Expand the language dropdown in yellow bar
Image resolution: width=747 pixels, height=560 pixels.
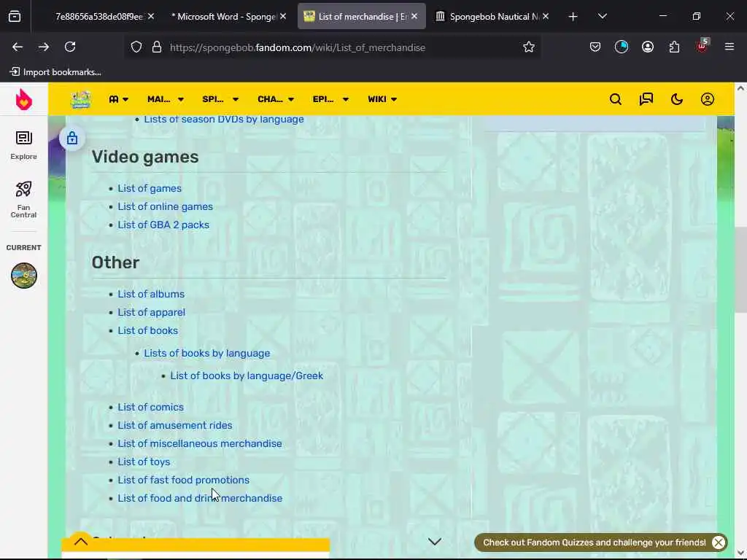pos(119,99)
